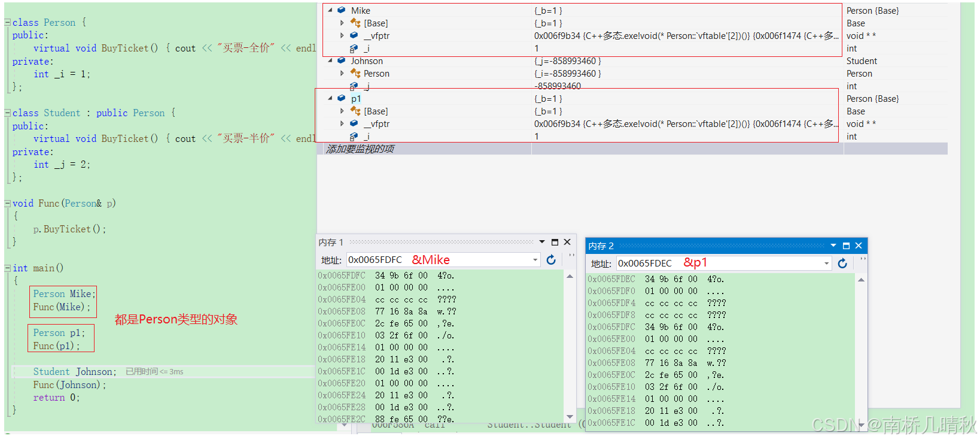
Task: Click the Mike variable cube icon
Action: tap(341, 10)
